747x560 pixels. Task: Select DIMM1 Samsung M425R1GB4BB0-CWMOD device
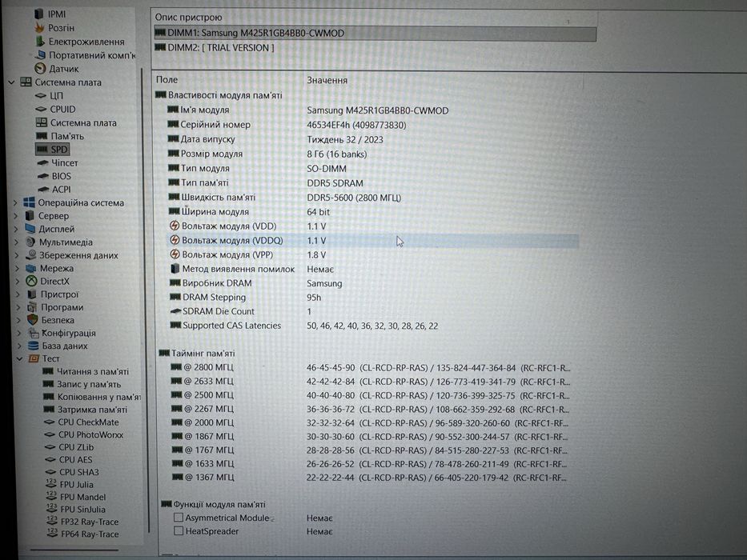tap(375, 34)
